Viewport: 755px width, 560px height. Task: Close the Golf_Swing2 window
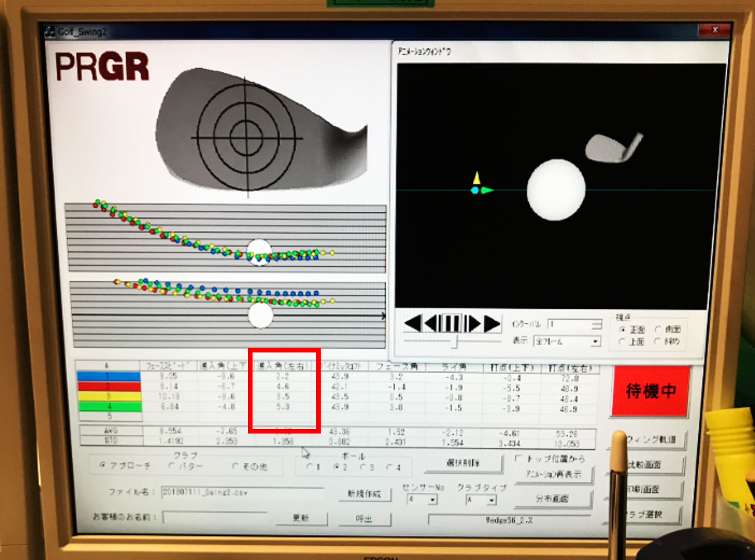714,30
